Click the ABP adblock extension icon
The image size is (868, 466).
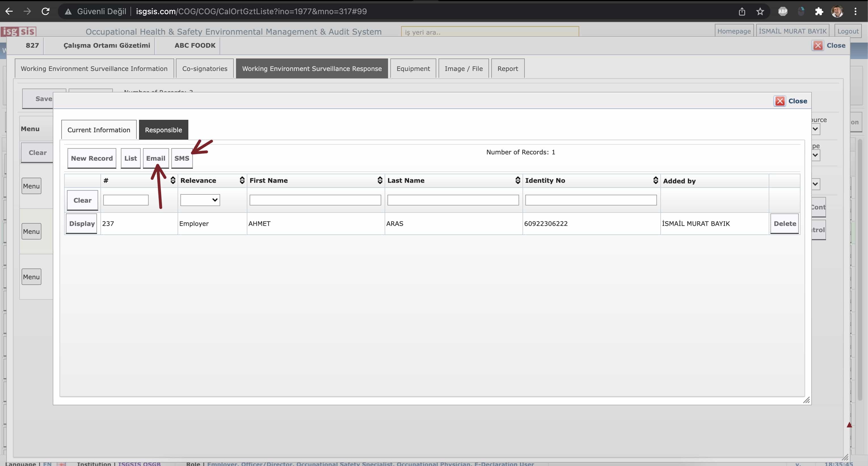782,11
